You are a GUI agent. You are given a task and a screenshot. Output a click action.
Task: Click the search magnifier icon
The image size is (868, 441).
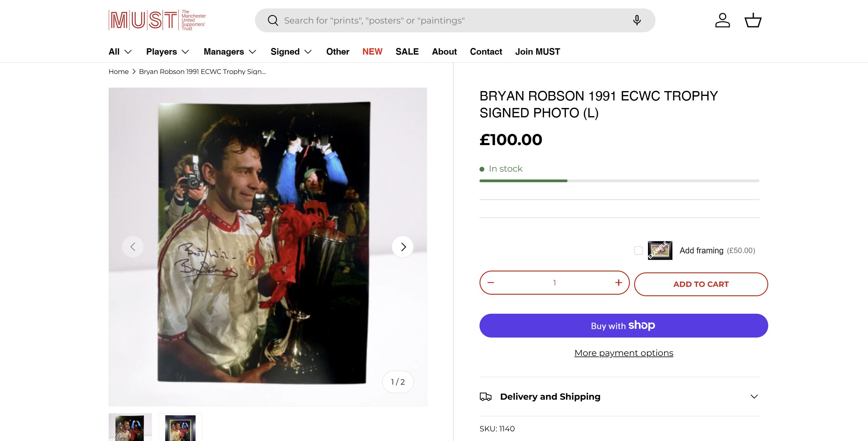[x=272, y=21]
